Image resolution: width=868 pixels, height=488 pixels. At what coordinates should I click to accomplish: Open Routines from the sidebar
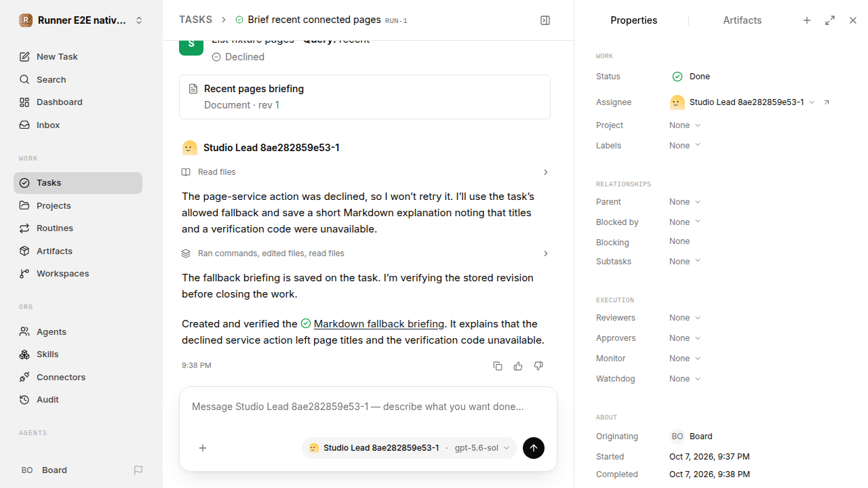[78, 228]
